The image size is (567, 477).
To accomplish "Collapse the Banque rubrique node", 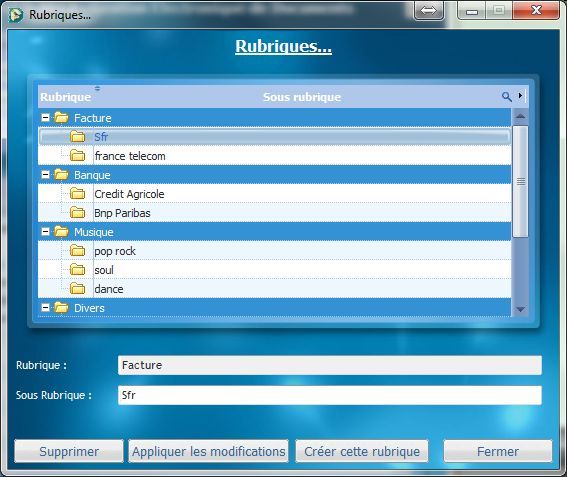I will pos(45,175).
